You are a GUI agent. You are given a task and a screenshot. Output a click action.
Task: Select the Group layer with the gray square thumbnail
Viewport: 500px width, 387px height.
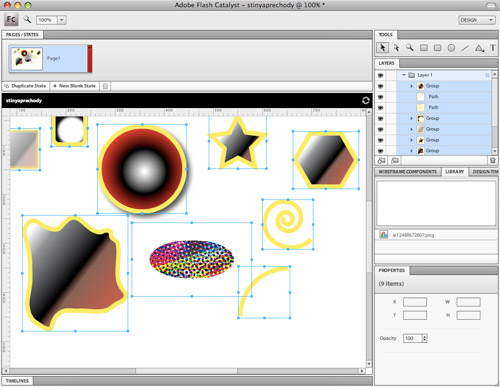click(x=443, y=129)
